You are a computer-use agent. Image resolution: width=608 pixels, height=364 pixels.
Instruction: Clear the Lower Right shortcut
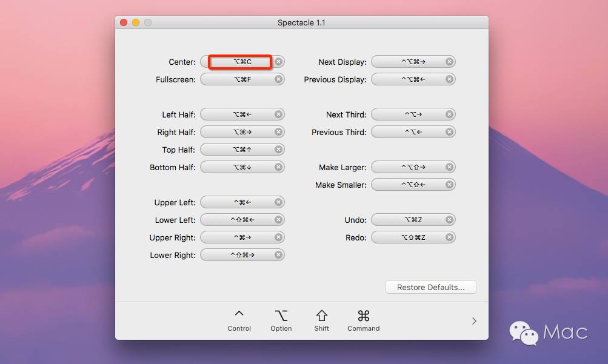(278, 255)
